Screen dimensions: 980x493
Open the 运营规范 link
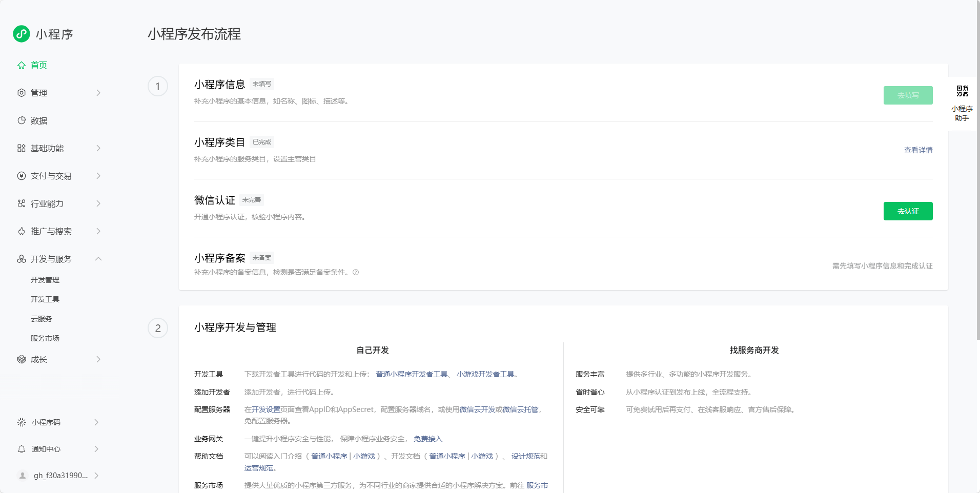click(x=259, y=468)
